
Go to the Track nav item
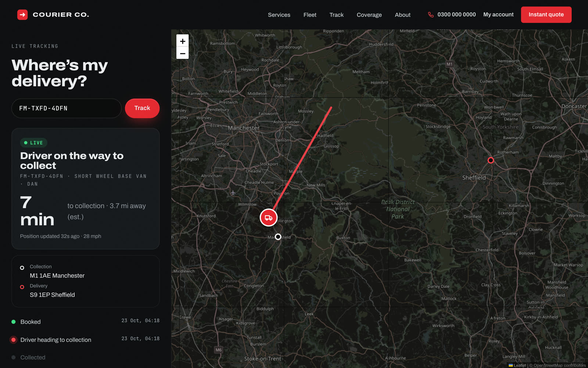tap(336, 15)
